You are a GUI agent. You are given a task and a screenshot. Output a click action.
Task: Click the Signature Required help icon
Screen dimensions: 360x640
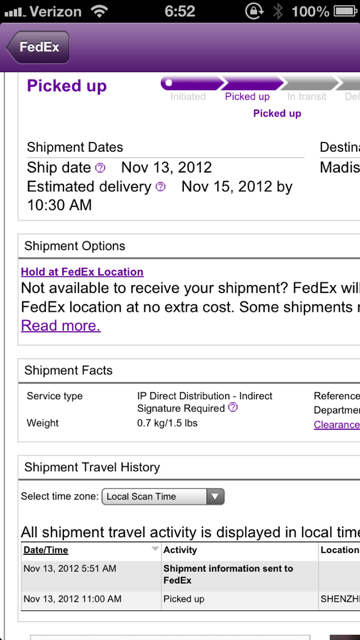pyautogui.click(x=233, y=407)
